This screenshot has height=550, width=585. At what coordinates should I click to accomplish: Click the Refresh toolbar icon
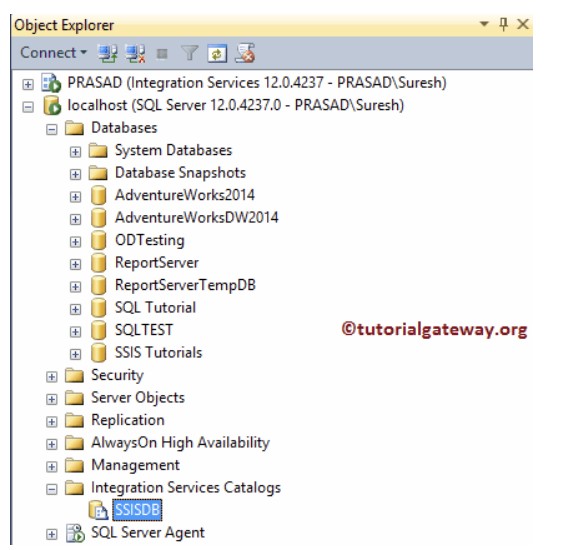point(217,53)
